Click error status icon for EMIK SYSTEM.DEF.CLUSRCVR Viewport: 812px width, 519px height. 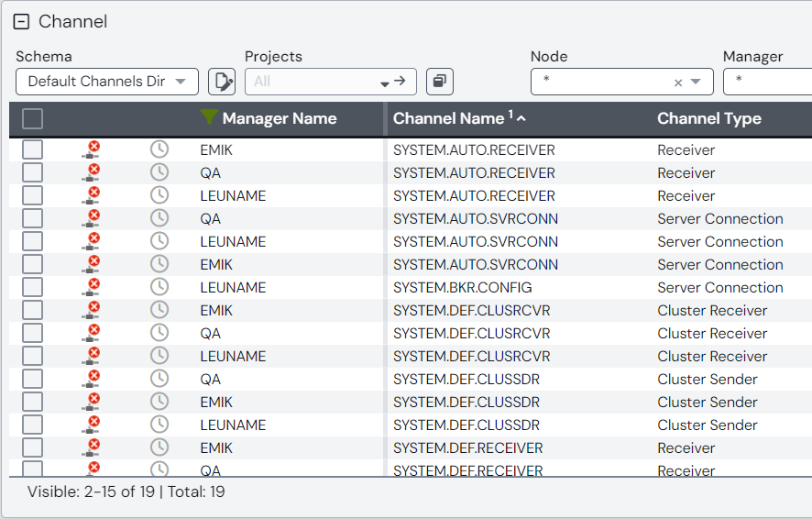click(91, 310)
